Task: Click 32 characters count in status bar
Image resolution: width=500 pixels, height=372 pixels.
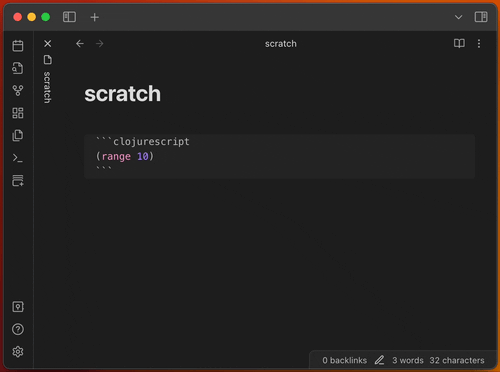Action: click(457, 360)
